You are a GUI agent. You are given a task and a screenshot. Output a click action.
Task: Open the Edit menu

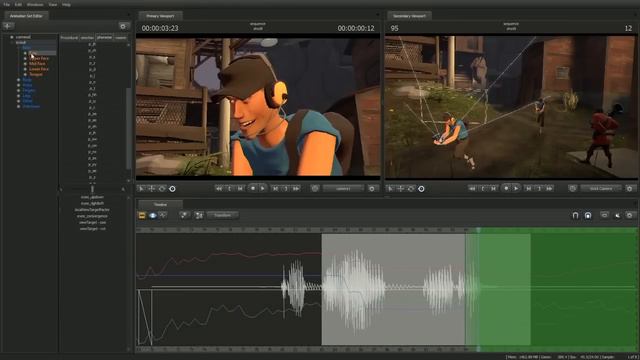[18, 4]
